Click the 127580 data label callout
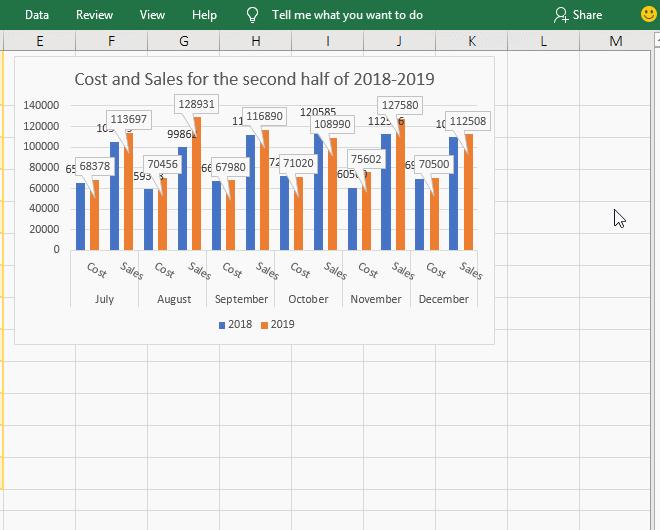This screenshot has height=530, width=660. [399, 104]
